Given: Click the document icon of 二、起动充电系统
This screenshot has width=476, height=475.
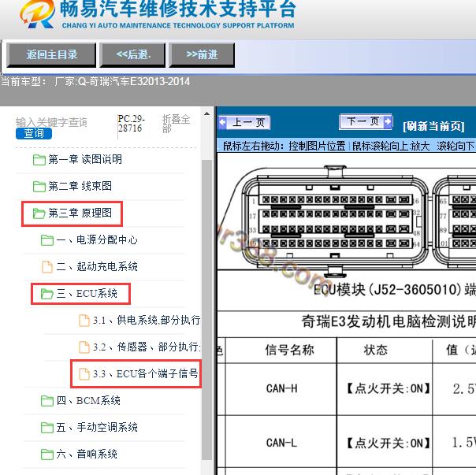Looking at the screenshot, I should coord(47,267).
